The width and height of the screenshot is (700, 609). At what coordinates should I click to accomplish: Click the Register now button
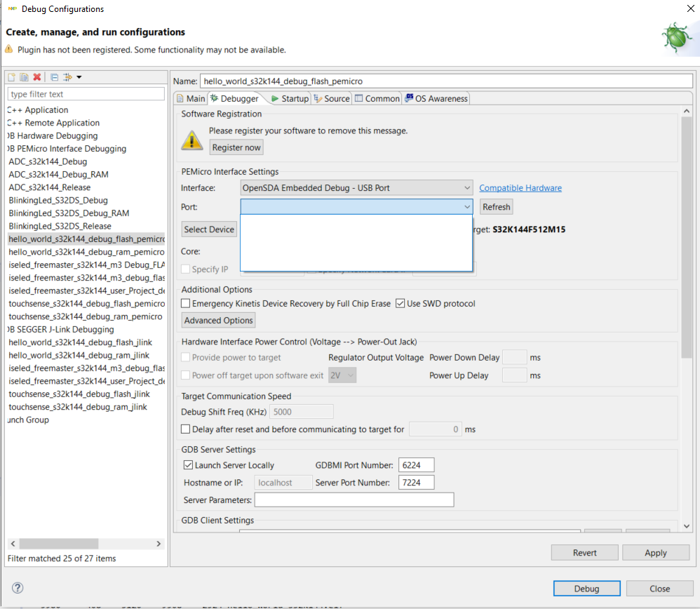(x=236, y=147)
